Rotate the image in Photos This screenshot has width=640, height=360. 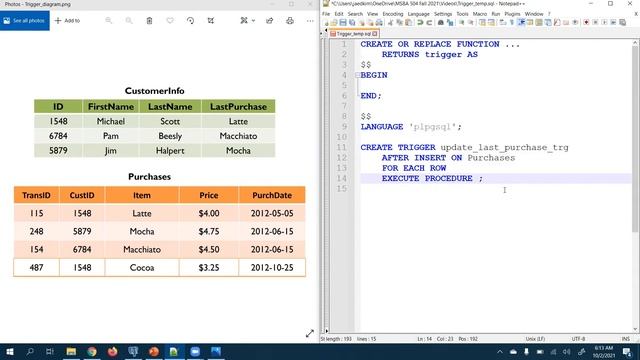point(190,20)
